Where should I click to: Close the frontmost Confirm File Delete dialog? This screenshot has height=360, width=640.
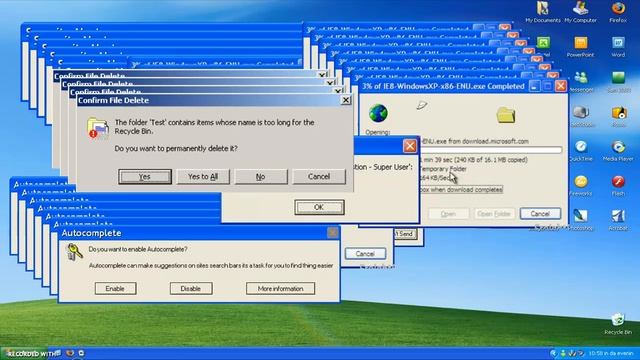tap(346, 100)
